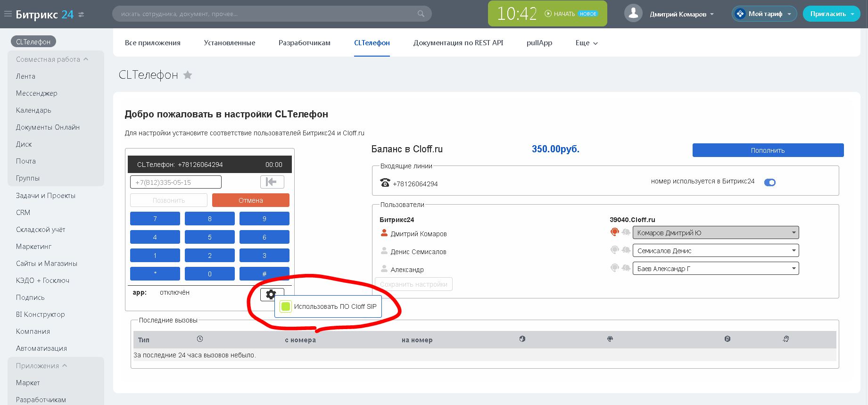Screen dimensions: 868x405
Task: Open the Пригласить dropdown arrow
Action: click(x=852, y=14)
